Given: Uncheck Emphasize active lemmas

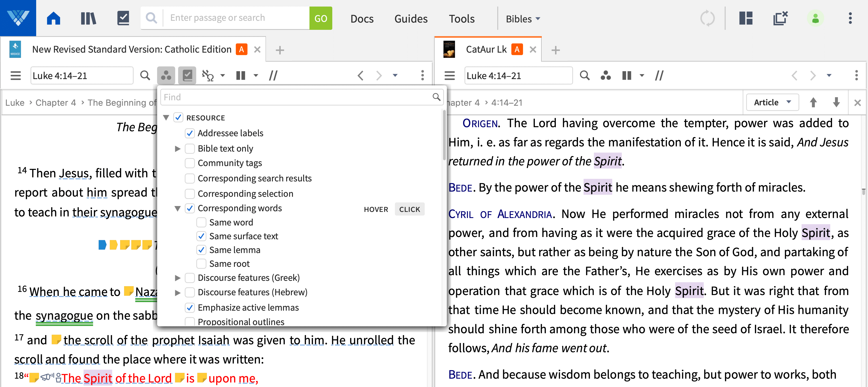Looking at the screenshot, I should tap(190, 307).
